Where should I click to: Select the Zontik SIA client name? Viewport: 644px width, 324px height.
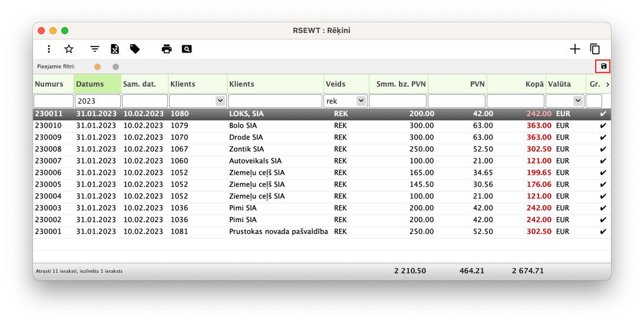pos(246,149)
